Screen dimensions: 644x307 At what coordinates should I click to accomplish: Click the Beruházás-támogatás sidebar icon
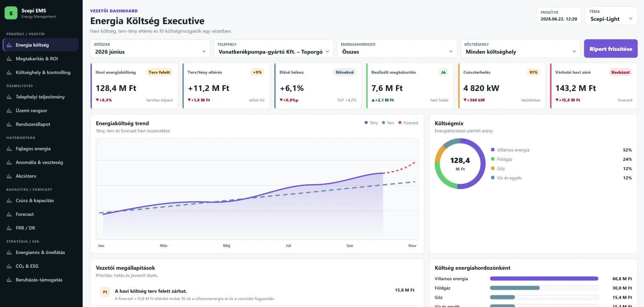coord(9,280)
